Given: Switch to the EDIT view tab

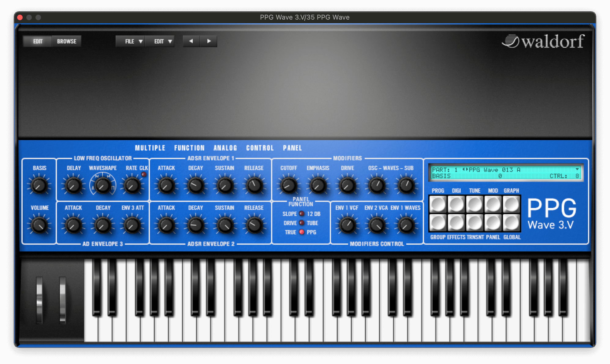Looking at the screenshot, I should [x=38, y=41].
